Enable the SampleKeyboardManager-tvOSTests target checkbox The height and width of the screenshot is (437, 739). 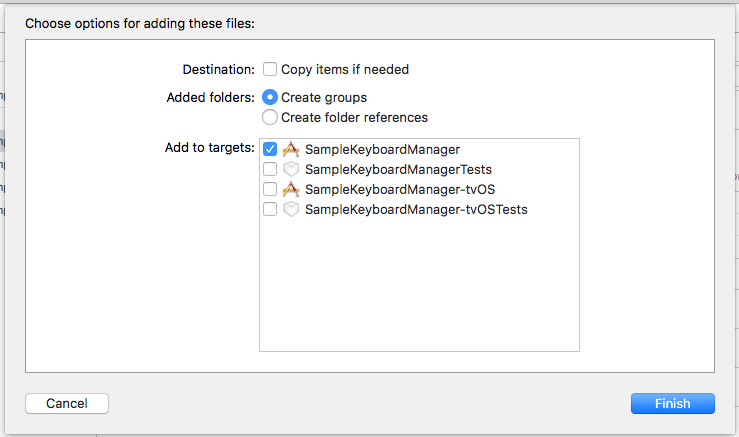tap(270, 209)
